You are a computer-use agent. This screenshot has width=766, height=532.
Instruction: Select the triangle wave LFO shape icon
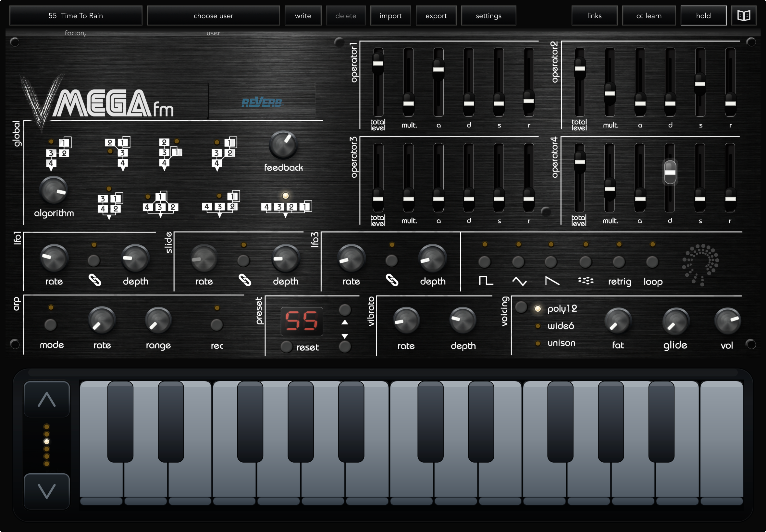[519, 281]
